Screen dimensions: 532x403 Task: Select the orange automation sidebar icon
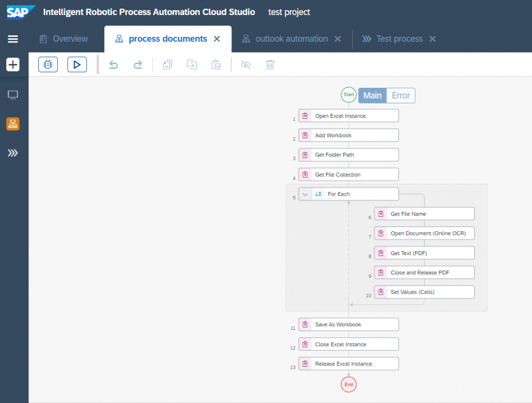pos(13,124)
